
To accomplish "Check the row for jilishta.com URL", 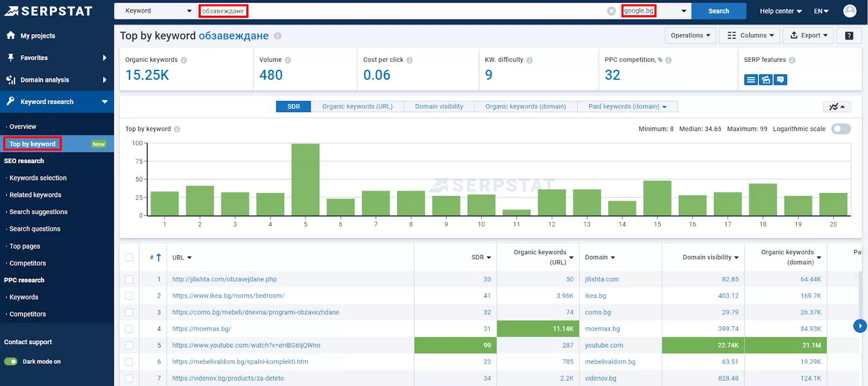I will pos(129,279).
